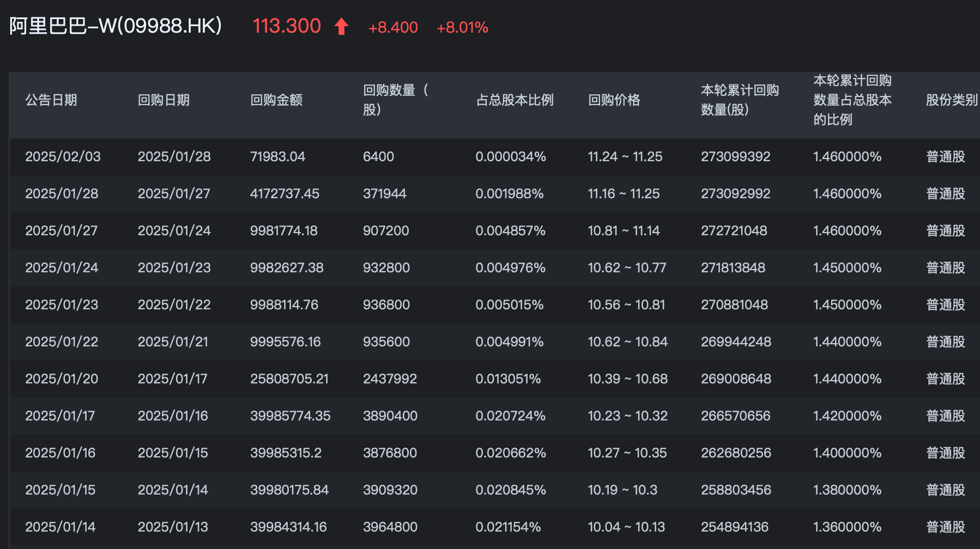The height and width of the screenshot is (549, 980).
Task: Click price range 11.16 ~ 11.25
Action: [x=624, y=194]
